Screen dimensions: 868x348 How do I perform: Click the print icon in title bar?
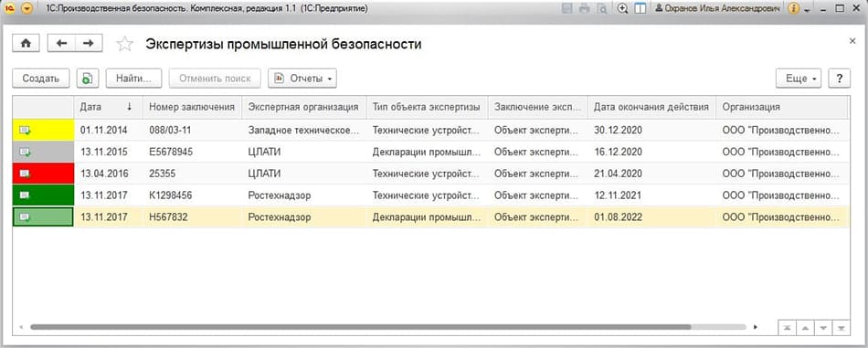585,9
